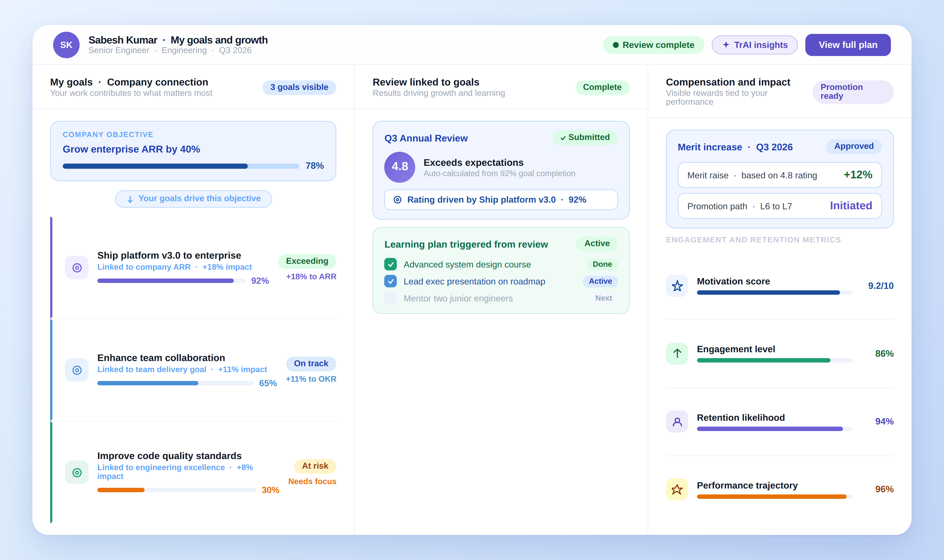Viewport: 944px width, 560px height.
Task: Click the Grow enterprise ARR progress bar
Action: (x=181, y=166)
